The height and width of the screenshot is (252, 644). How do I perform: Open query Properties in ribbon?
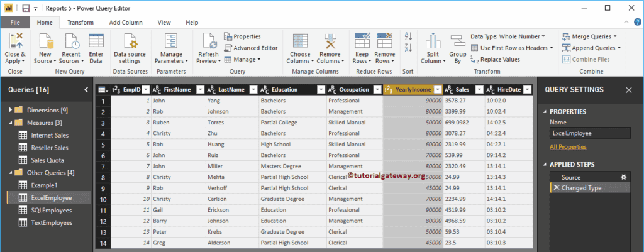pos(242,36)
